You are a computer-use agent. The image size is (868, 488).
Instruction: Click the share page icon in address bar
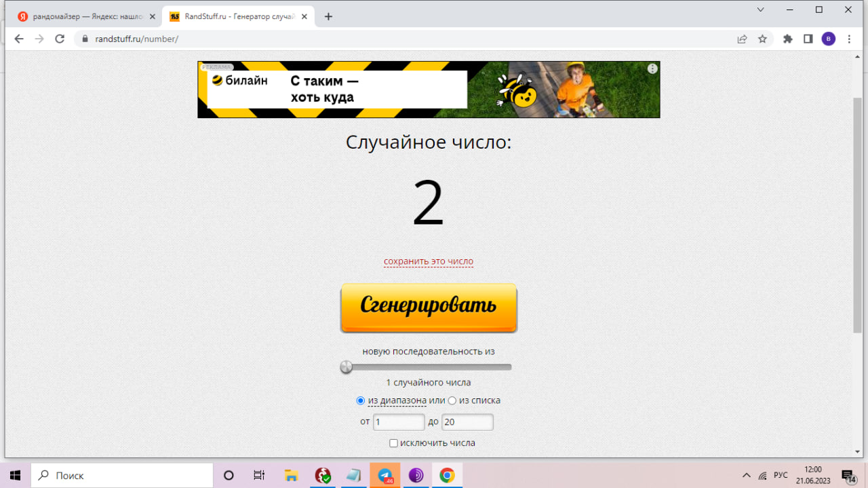(x=742, y=39)
